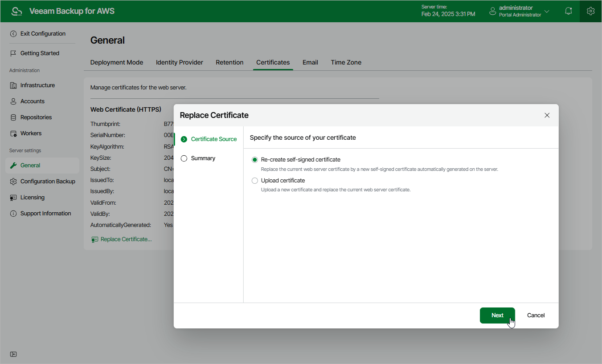Image resolution: width=602 pixels, height=364 pixels.
Task: Click the server time display
Action: (448, 11)
